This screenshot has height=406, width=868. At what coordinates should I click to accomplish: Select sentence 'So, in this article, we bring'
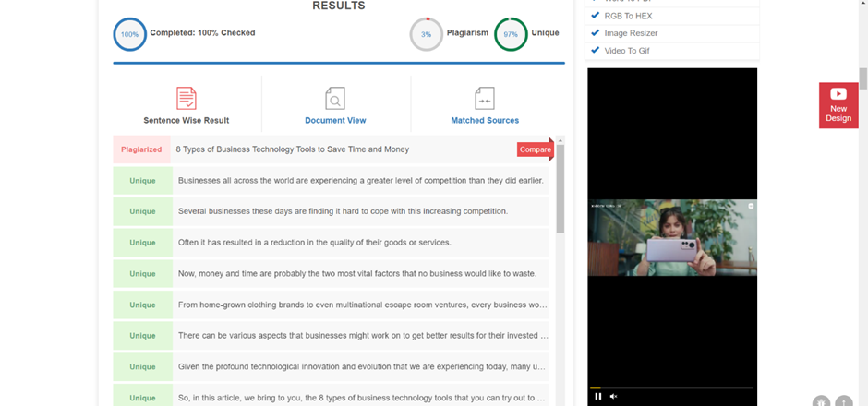[x=363, y=398]
